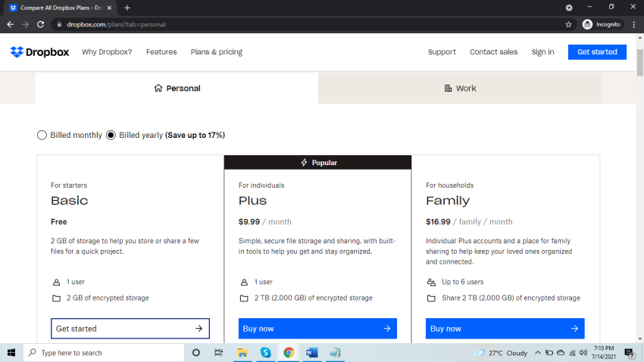Viewport: 644px width, 362px height.
Task: Open File Explorer from taskbar
Action: (242, 353)
